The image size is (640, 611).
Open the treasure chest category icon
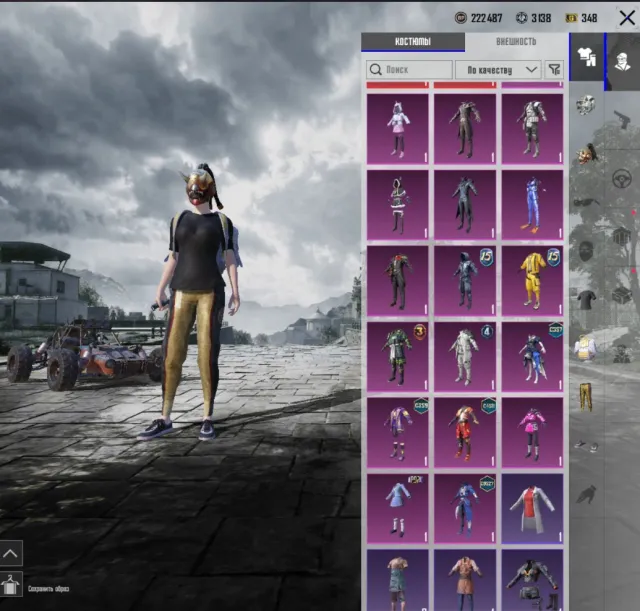coord(623,294)
